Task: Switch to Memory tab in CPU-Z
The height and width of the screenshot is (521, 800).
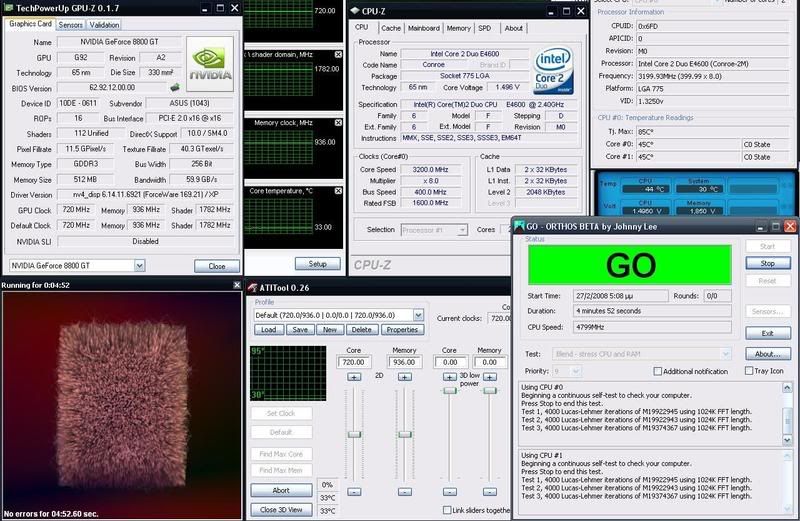Action: (459, 28)
